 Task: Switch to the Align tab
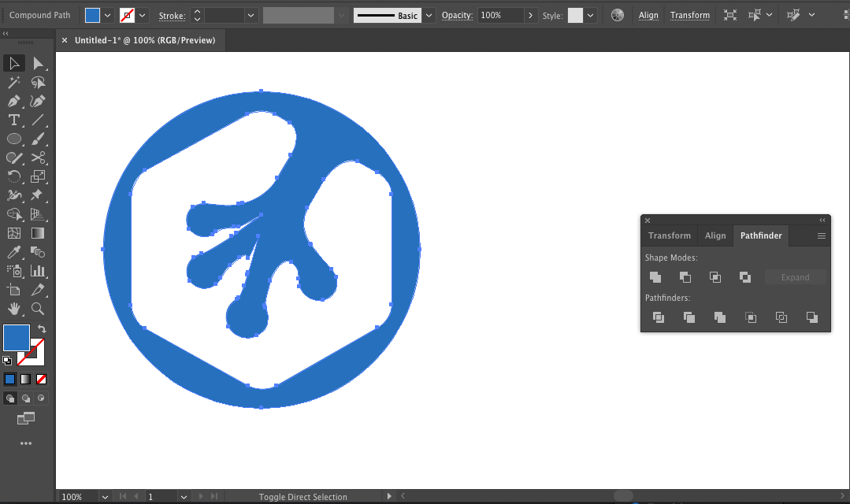coord(715,235)
